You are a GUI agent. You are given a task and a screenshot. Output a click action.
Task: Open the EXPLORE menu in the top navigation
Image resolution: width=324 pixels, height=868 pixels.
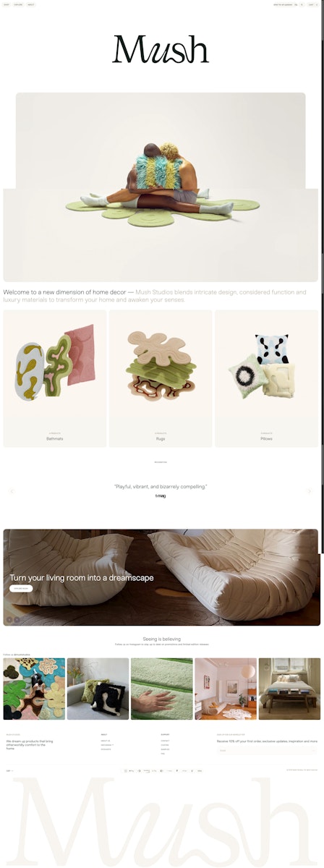click(x=18, y=4)
